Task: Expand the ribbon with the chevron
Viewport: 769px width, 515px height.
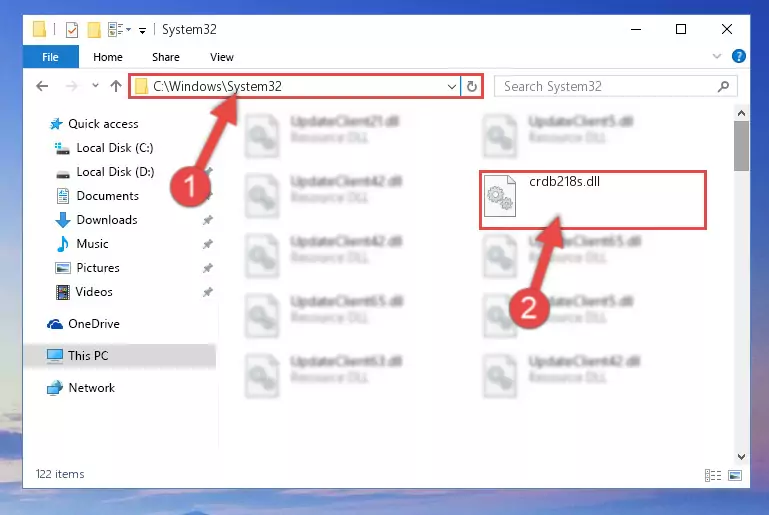Action: pos(717,56)
